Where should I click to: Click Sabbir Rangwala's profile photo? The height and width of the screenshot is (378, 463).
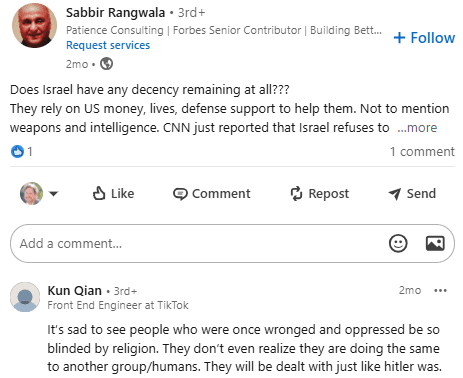pyautogui.click(x=34, y=26)
